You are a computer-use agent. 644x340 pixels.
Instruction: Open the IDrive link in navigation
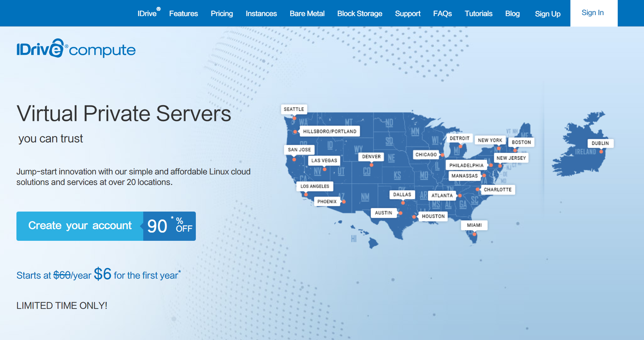149,13
